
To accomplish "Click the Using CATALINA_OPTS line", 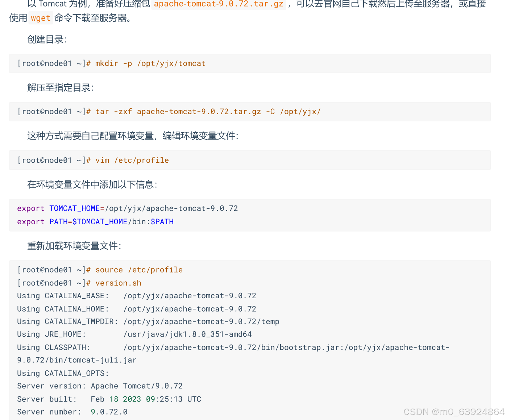I will coord(63,373).
